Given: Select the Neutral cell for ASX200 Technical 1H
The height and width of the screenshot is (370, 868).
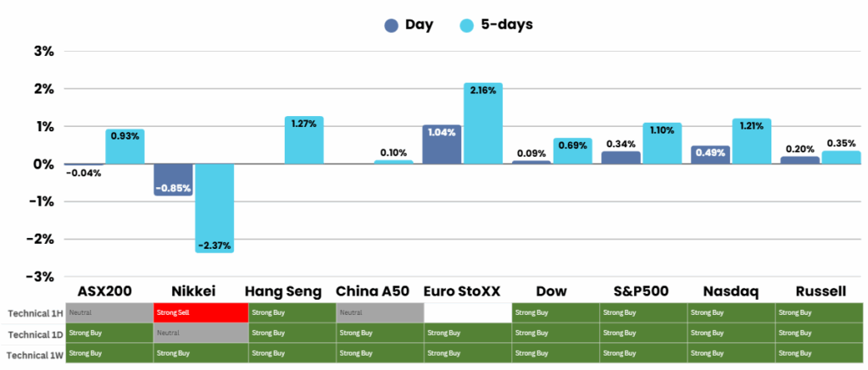Looking at the screenshot, I should point(109,312).
